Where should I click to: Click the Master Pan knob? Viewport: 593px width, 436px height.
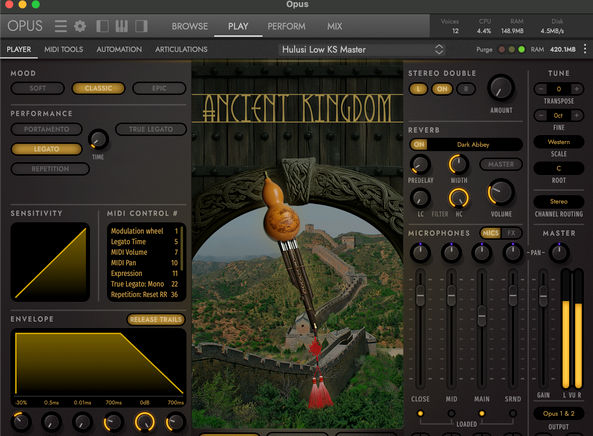click(559, 253)
